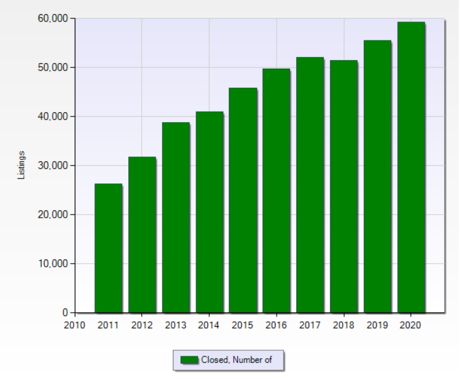The width and height of the screenshot is (460, 379).
Task: Click the 30,000 y-axis label
Action: pyautogui.click(x=53, y=166)
